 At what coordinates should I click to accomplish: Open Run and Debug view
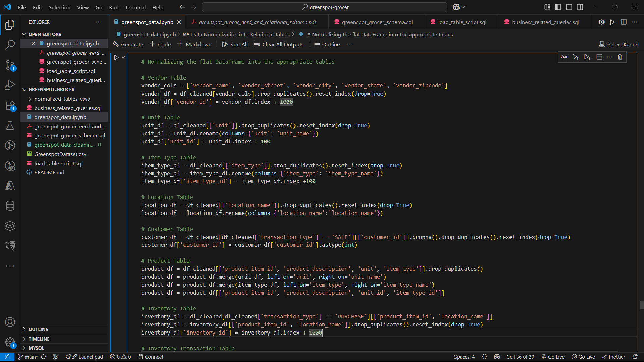pos(10,85)
